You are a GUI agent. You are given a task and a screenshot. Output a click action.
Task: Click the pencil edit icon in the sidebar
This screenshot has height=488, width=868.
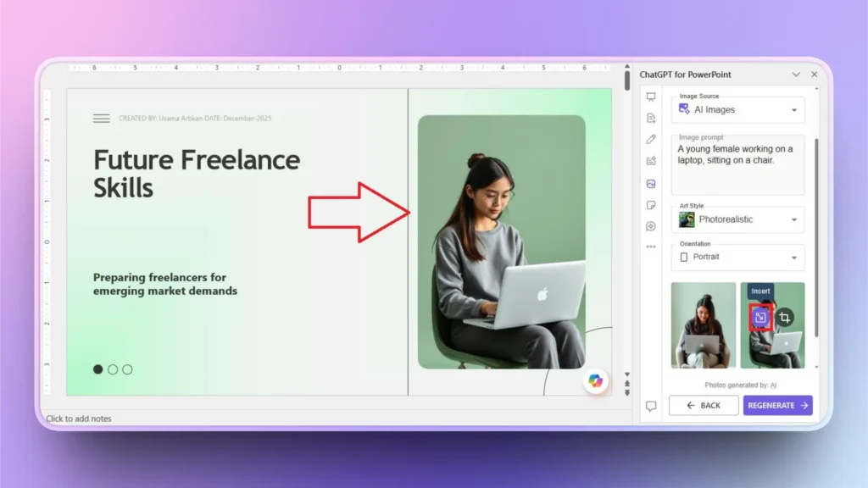(x=651, y=140)
